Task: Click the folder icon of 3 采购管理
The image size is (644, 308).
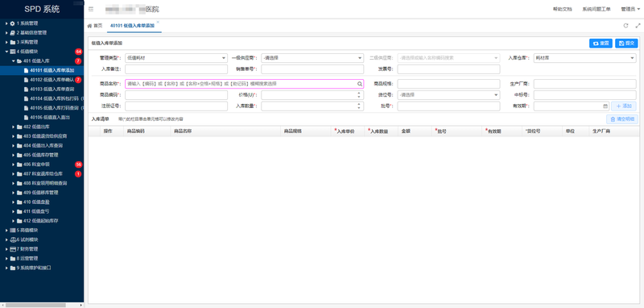Action: click(12, 43)
